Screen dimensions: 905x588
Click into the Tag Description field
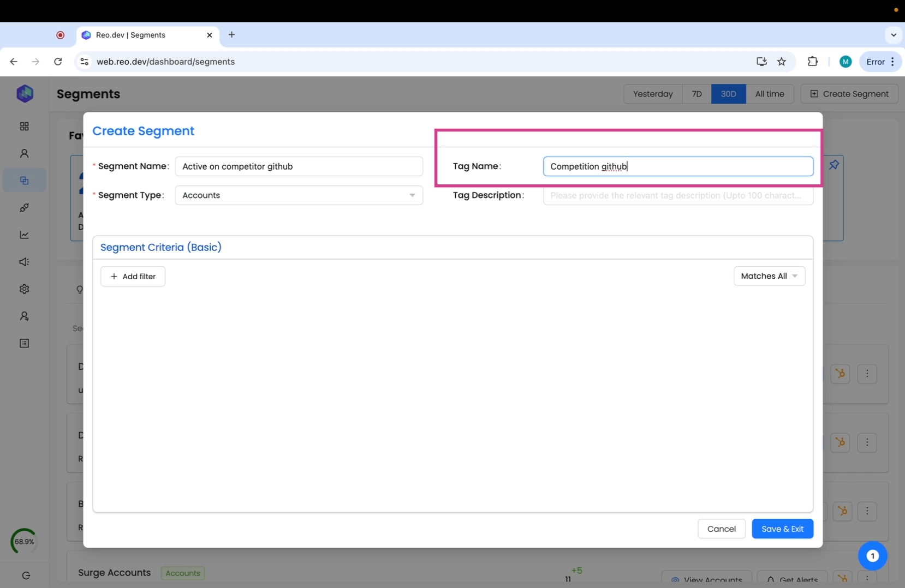pos(677,195)
